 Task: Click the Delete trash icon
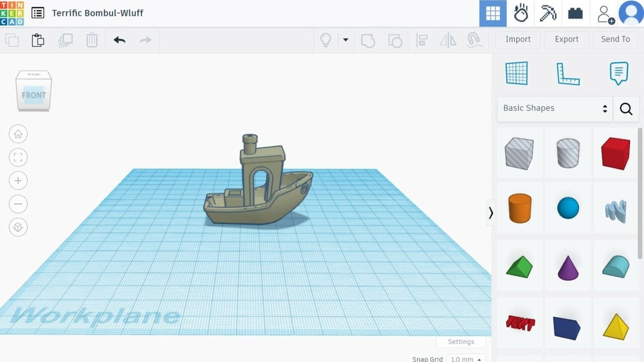(x=92, y=40)
